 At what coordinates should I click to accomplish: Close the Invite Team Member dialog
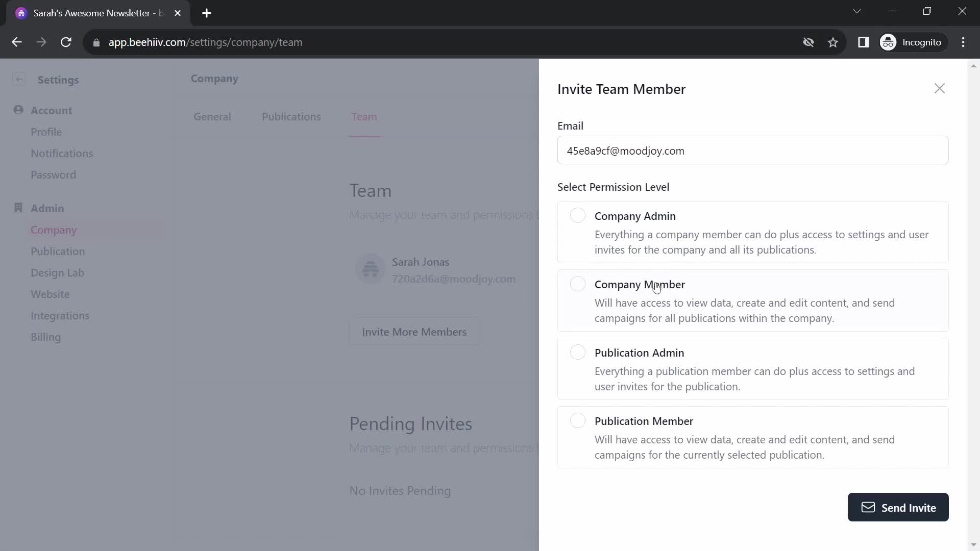(940, 88)
